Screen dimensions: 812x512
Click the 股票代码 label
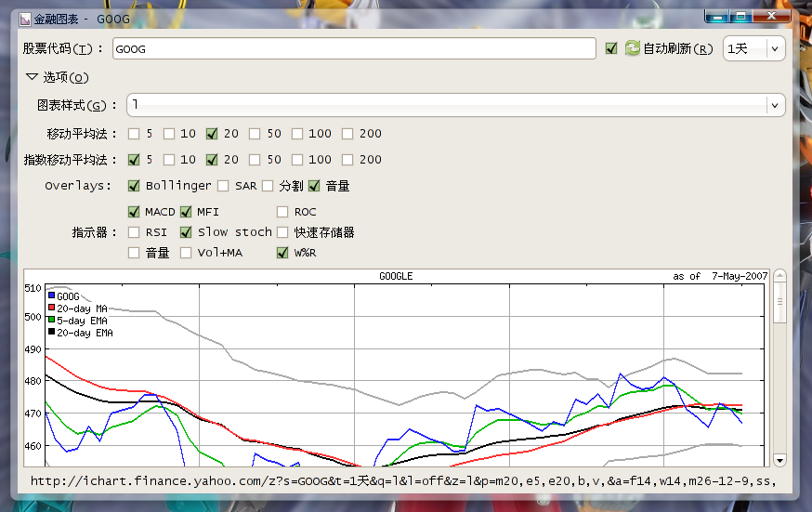62,48
